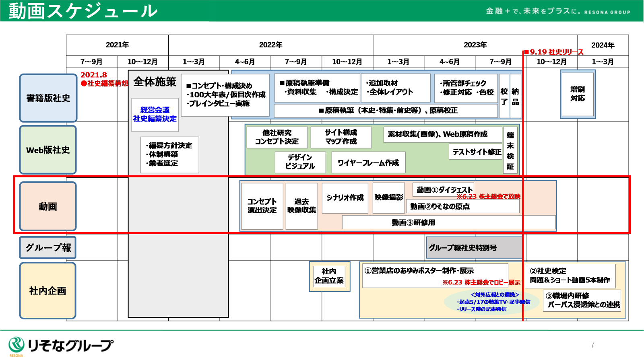Select the 対外広報との連携 green ellipse
644x362 pixels.
(x=491, y=302)
